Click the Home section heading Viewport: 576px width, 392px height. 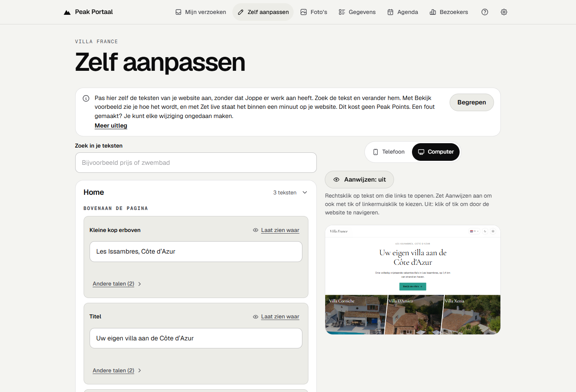click(x=94, y=192)
